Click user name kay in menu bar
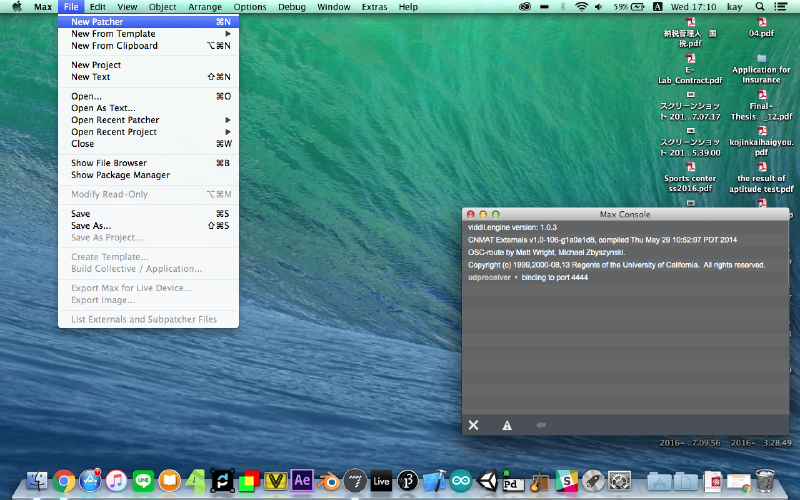Viewport: 800px width, 500px height. 734,7
